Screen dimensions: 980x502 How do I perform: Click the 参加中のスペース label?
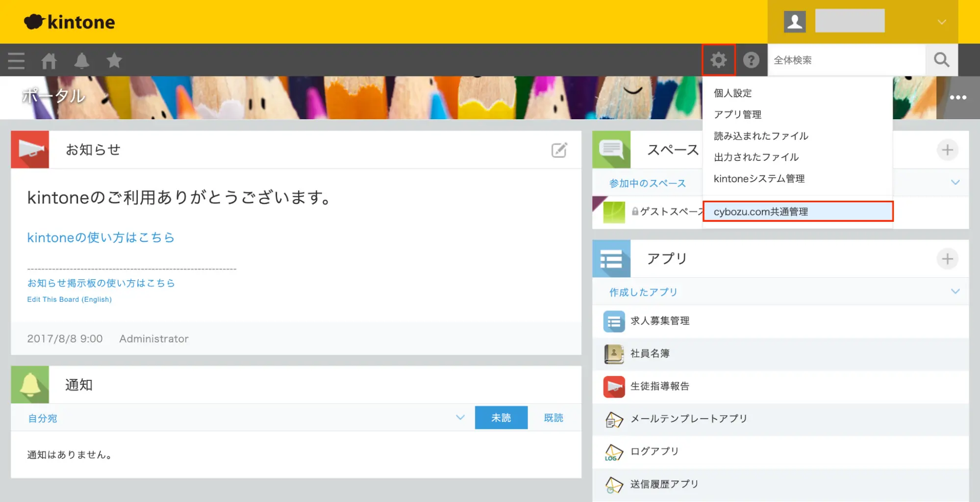click(647, 183)
